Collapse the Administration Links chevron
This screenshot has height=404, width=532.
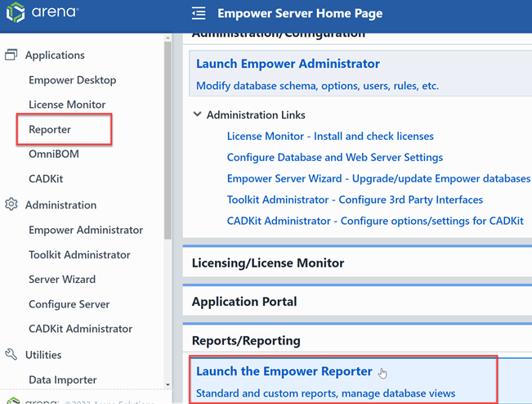click(197, 114)
